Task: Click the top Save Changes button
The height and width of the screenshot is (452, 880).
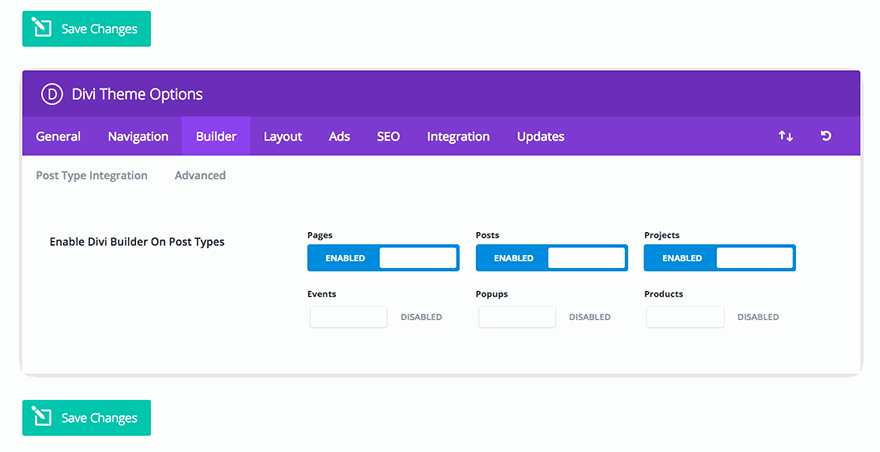Action: coord(86,29)
